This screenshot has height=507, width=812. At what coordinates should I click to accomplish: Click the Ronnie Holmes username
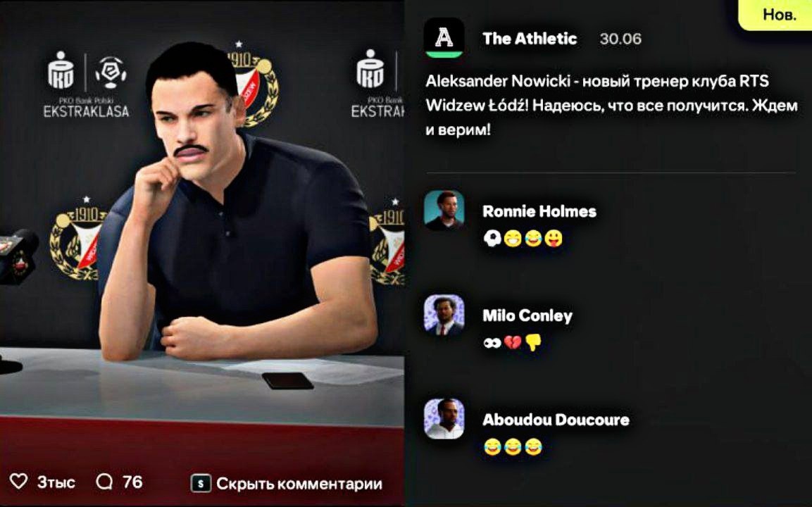539,211
